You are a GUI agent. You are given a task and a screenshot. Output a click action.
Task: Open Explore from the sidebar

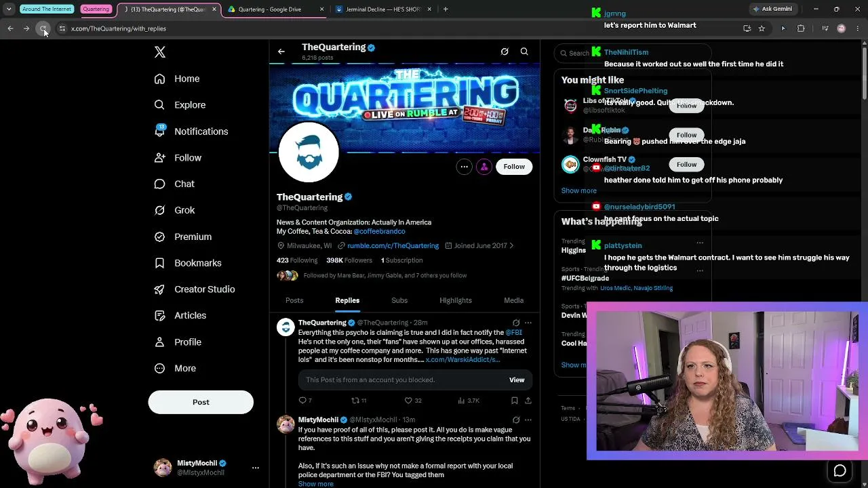tap(180, 105)
